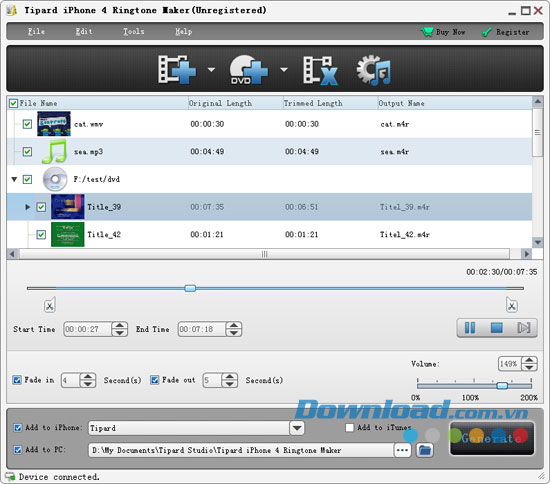Uncheck the cat.wmv checkbox
Image resolution: width=550 pixels, height=484 pixels.
(x=27, y=124)
